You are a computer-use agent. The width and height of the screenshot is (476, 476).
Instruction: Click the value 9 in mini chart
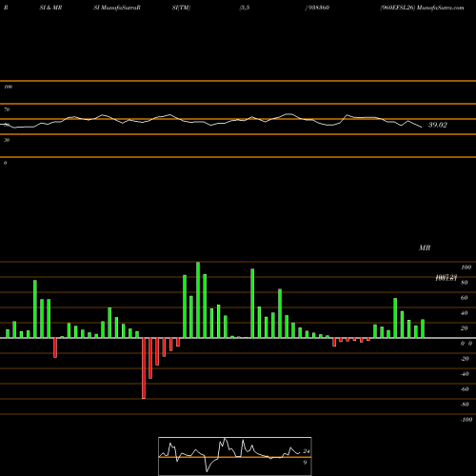[305, 463]
